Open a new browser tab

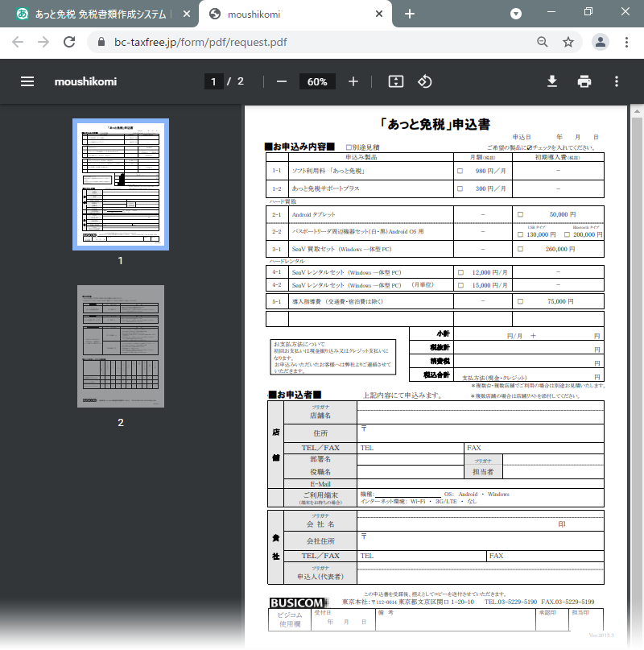[x=410, y=14]
